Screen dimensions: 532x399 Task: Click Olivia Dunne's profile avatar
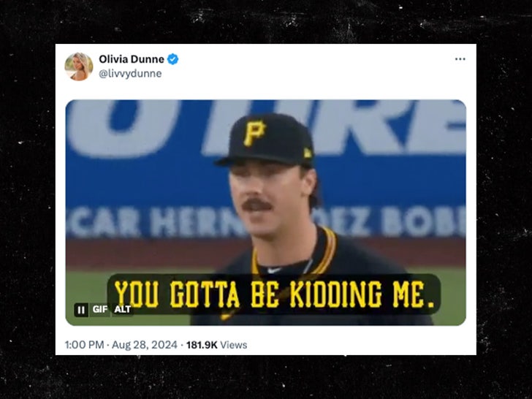click(79, 66)
